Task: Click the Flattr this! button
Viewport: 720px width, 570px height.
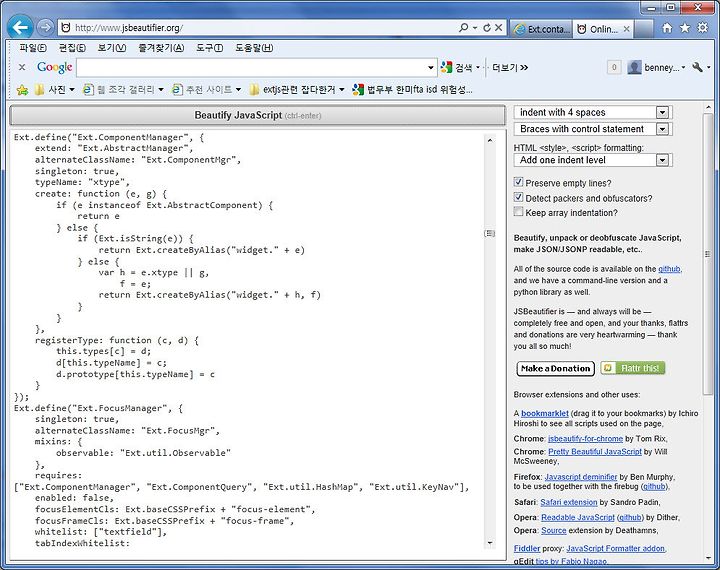Action: [x=633, y=368]
